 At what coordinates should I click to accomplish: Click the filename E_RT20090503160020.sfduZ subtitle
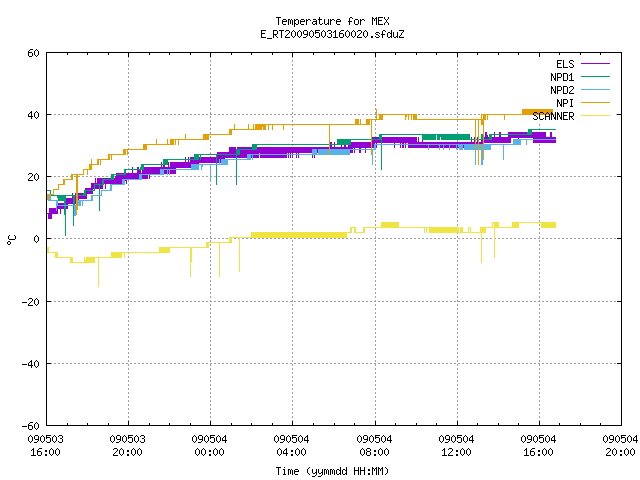(332, 34)
